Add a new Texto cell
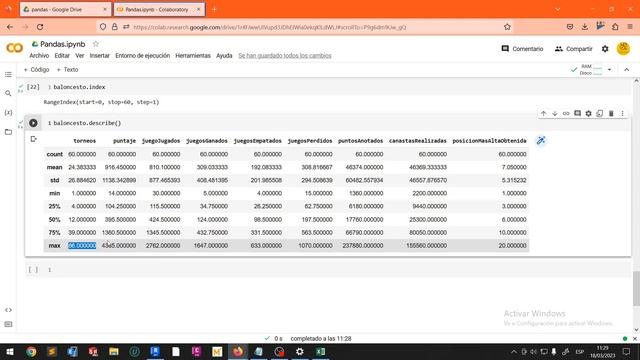This screenshot has width=640, height=360. pyautogui.click(x=67, y=70)
